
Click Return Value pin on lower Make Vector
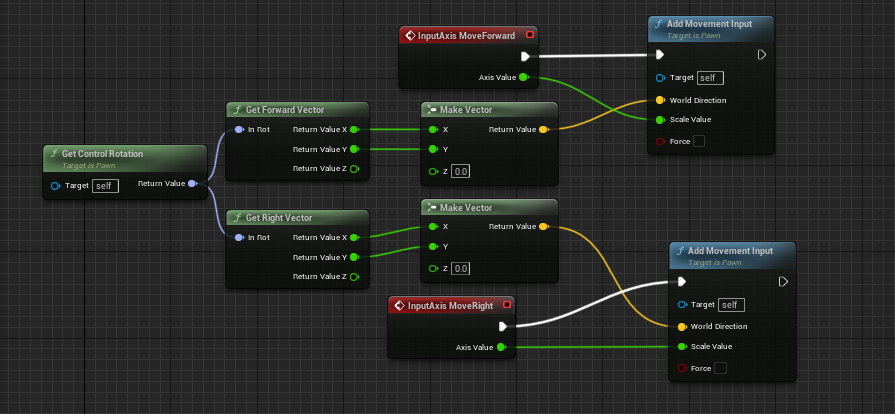coord(543,227)
